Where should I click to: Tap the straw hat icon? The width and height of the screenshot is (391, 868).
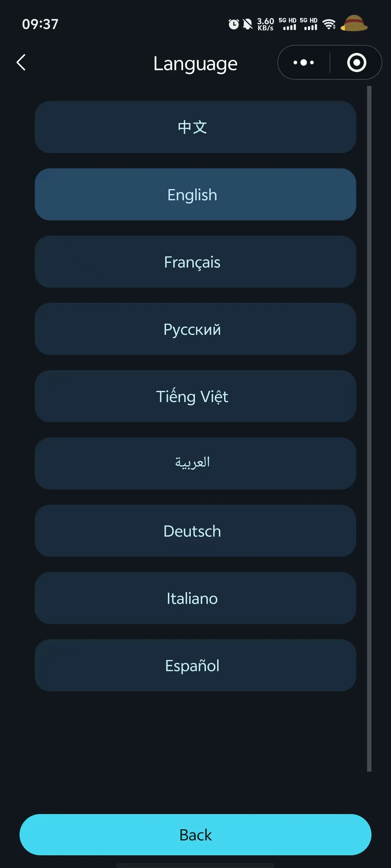point(354,24)
